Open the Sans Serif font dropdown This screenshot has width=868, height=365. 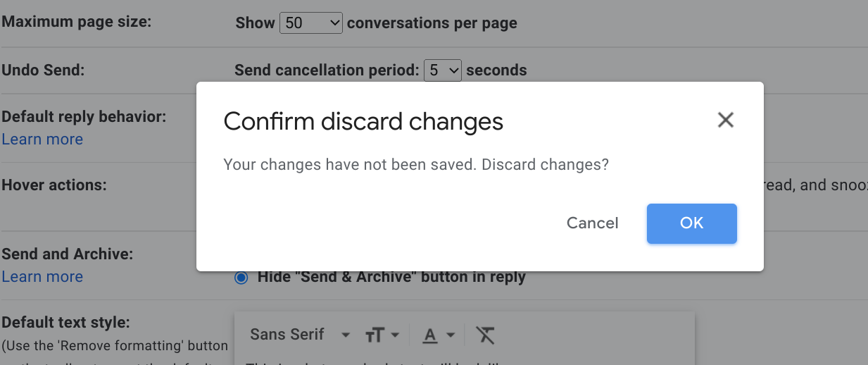pyautogui.click(x=301, y=335)
